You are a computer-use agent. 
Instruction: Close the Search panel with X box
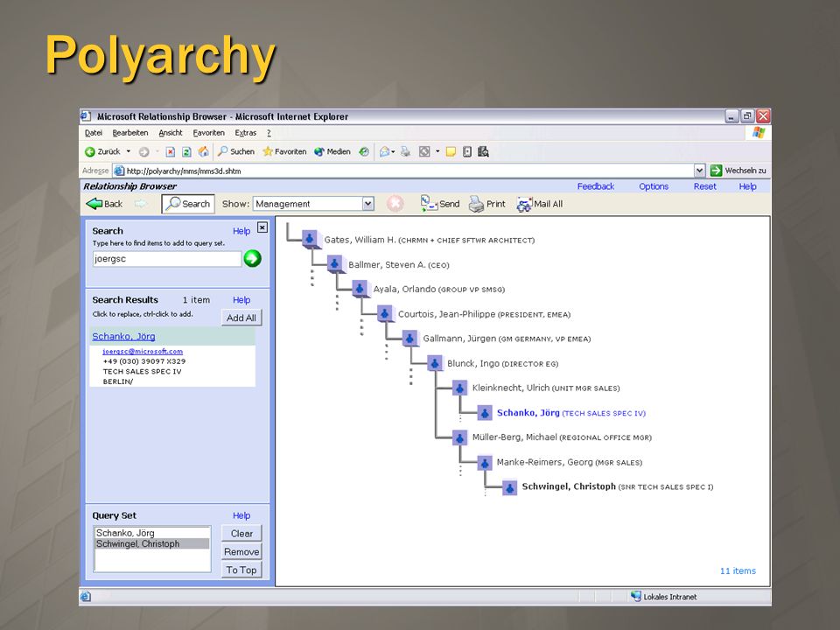click(x=262, y=227)
